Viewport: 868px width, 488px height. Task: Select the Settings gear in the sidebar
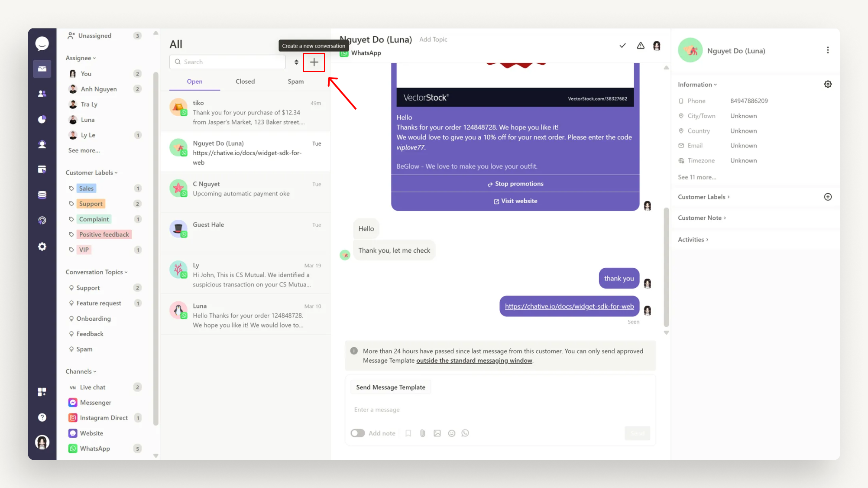point(42,246)
